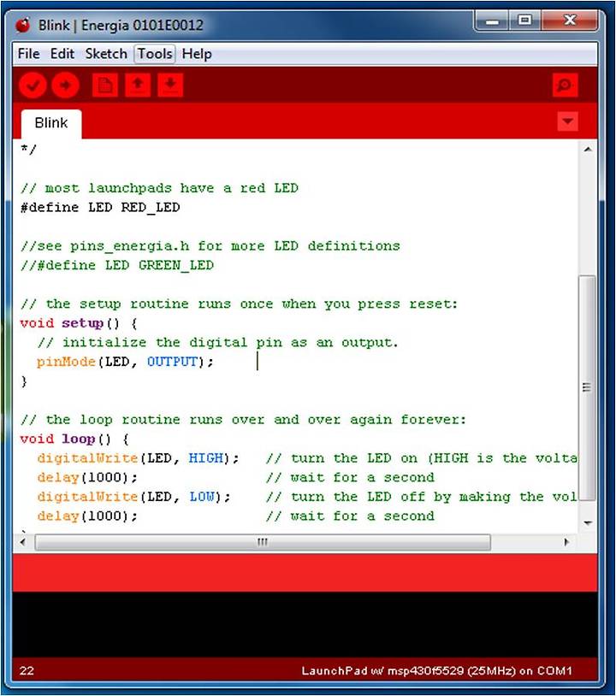This screenshot has height=696, width=616.
Task: Click the Energia app icon in title bar
Action: [24, 26]
